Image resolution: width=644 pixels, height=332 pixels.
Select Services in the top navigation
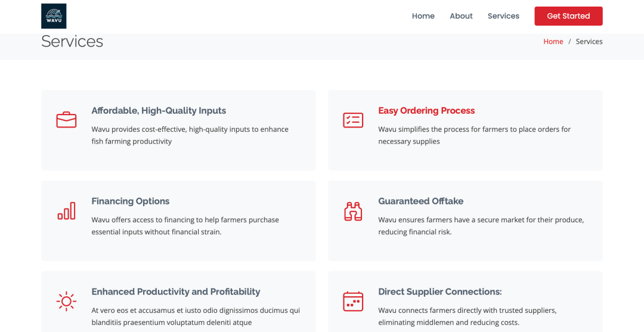coord(503,16)
